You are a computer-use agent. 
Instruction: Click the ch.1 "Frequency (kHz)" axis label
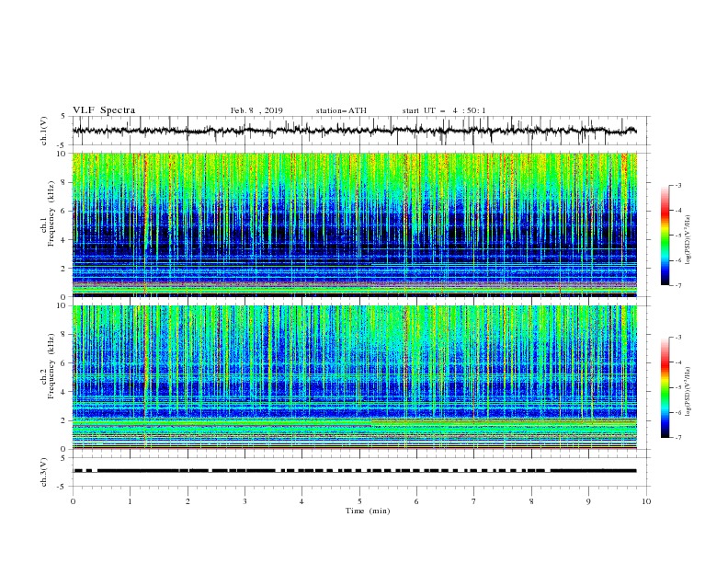tap(51, 212)
